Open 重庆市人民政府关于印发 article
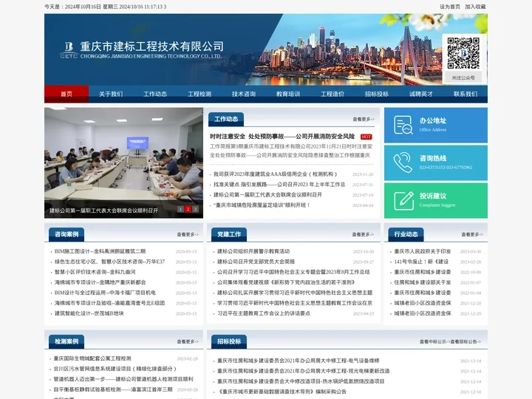 [x=423, y=251]
